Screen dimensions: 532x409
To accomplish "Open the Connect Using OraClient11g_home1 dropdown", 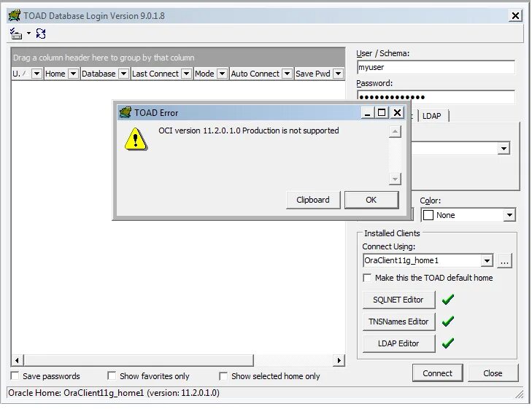I will coord(487,260).
